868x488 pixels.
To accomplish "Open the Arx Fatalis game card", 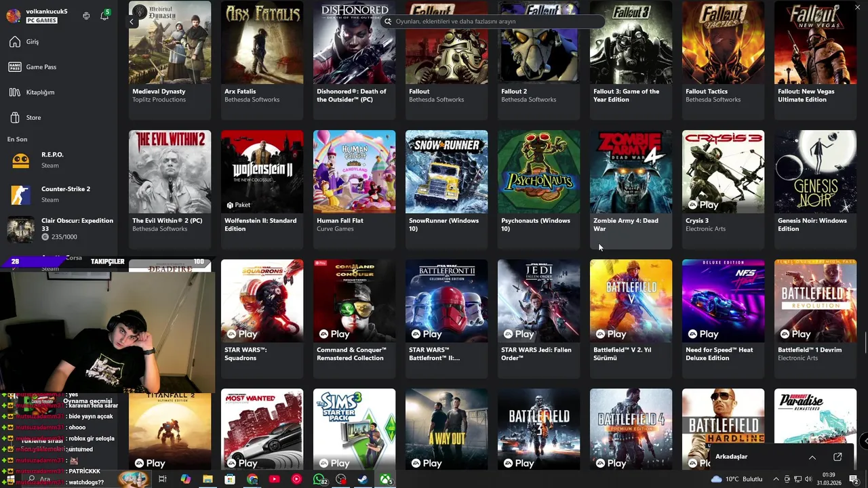I will tap(262, 60).
